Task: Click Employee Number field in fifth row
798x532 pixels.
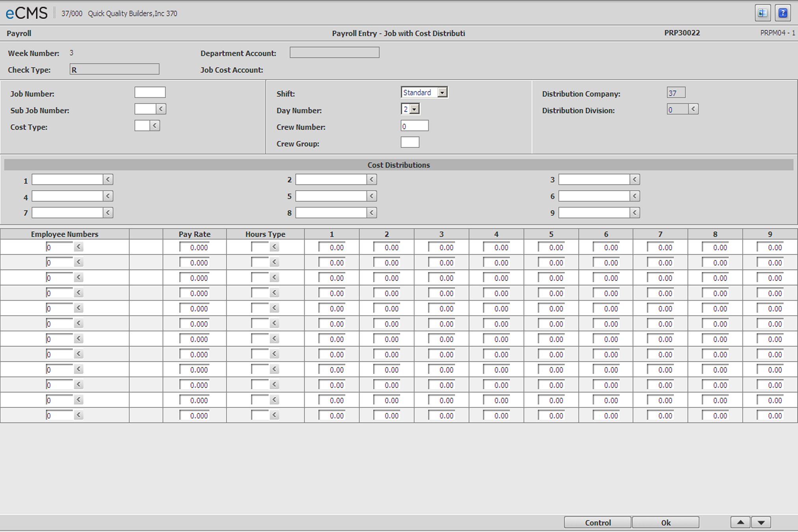Action: (60, 308)
